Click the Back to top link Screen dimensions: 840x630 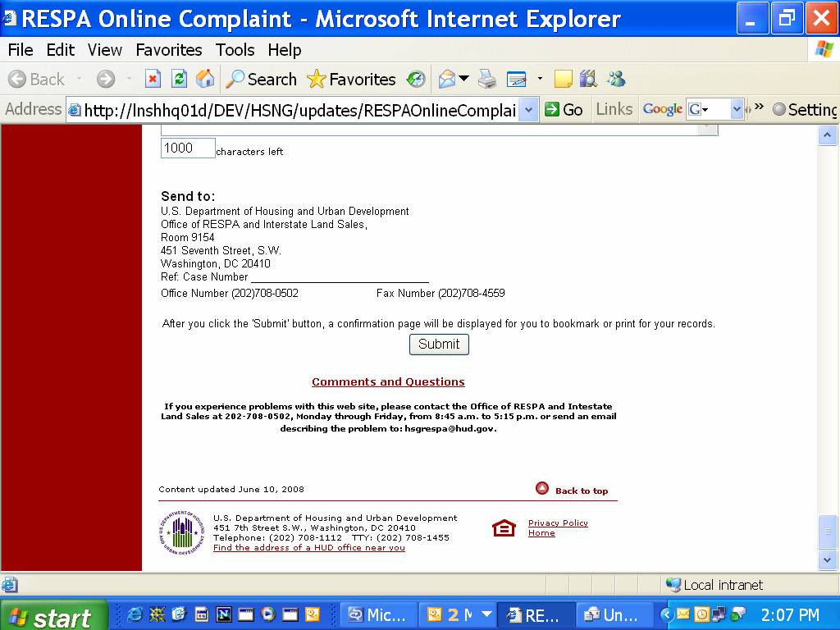[582, 491]
